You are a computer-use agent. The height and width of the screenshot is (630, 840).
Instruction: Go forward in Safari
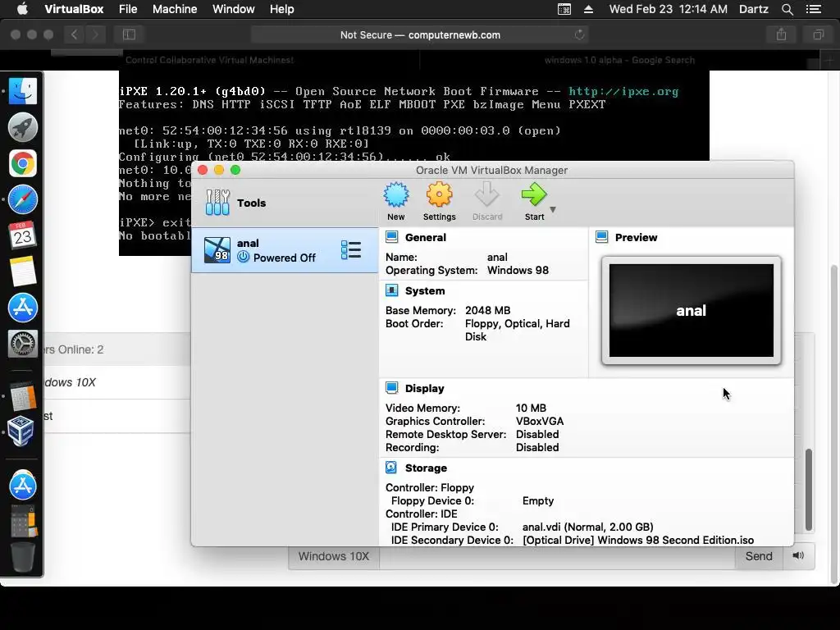pyautogui.click(x=95, y=34)
